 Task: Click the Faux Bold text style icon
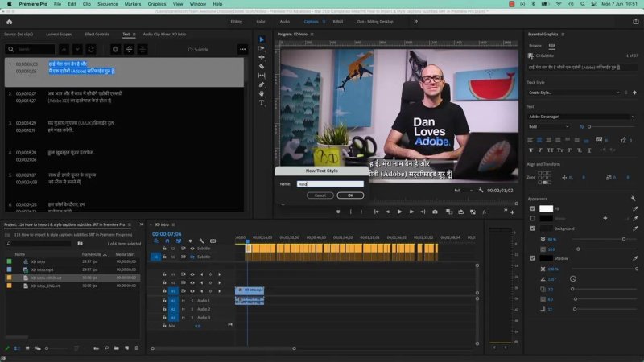pos(530,150)
